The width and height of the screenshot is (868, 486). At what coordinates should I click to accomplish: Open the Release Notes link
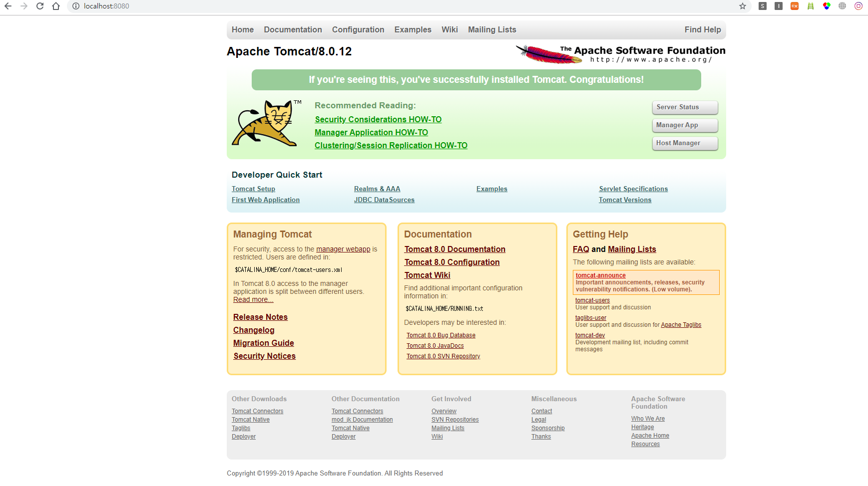click(x=260, y=317)
